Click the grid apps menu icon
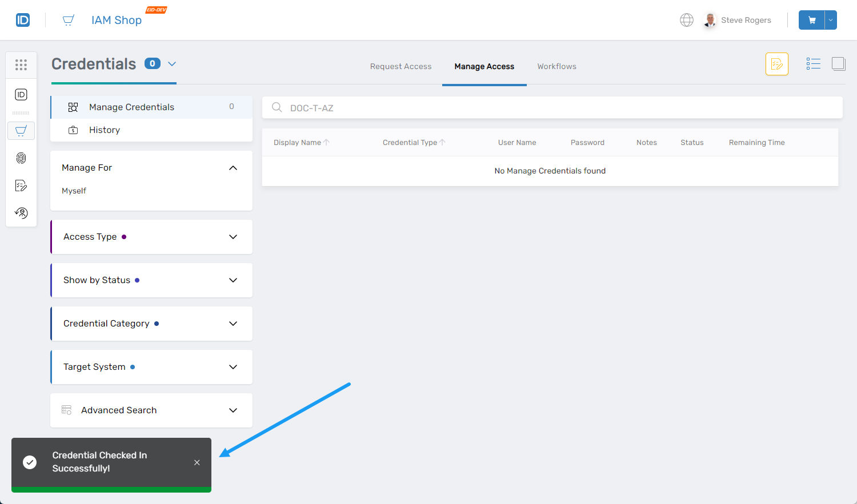The height and width of the screenshot is (504, 857). click(x=21, y=65)
